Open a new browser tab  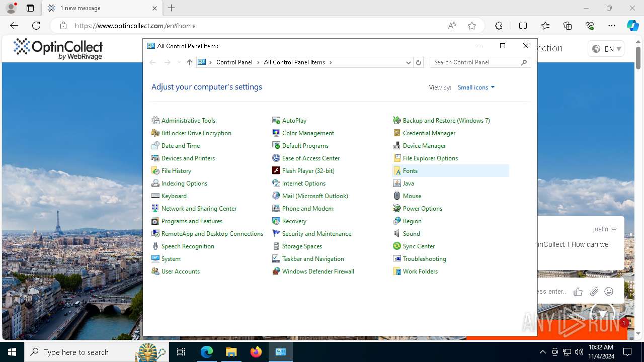point(171,8)
